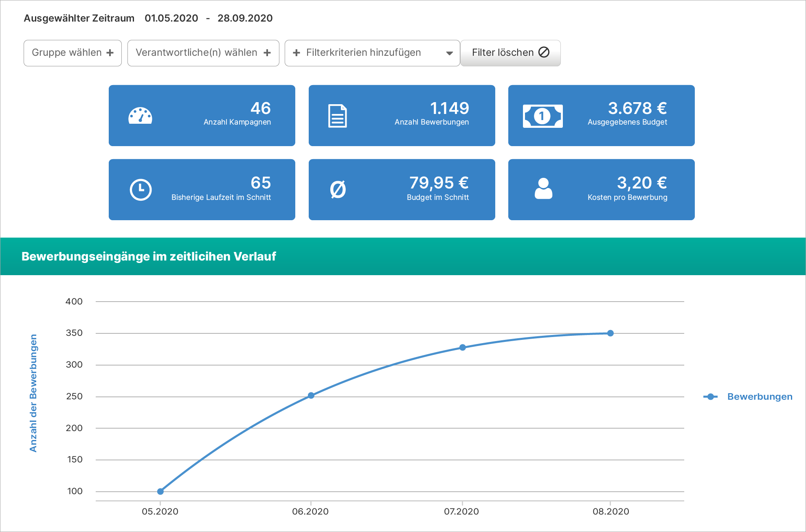806x532 pixels.
Task: Click the 250 y-axis label
Action: click(74, 396)
